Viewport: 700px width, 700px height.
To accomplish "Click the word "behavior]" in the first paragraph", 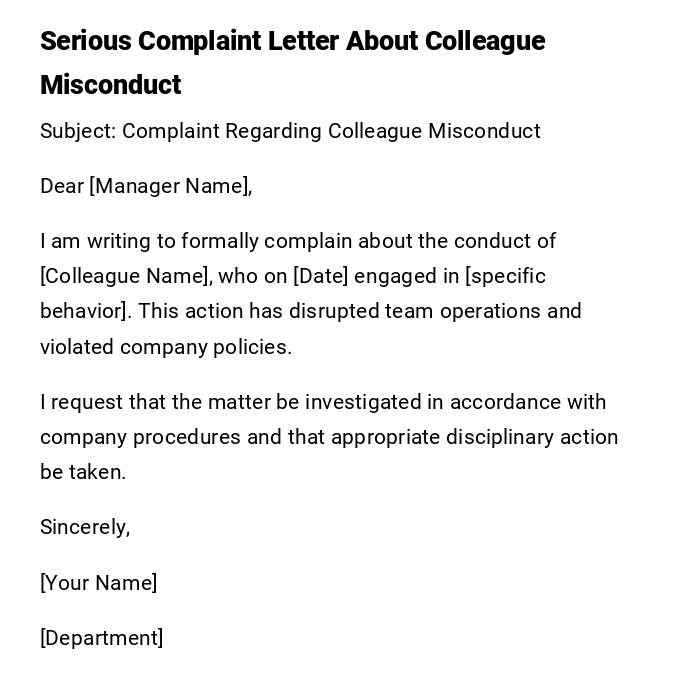I will [x=85, y=311].
